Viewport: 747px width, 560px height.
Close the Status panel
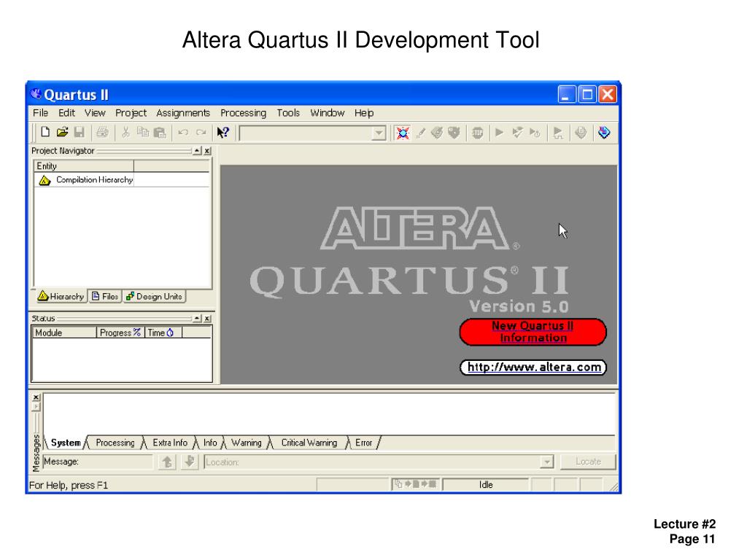[x=207, y=318]
